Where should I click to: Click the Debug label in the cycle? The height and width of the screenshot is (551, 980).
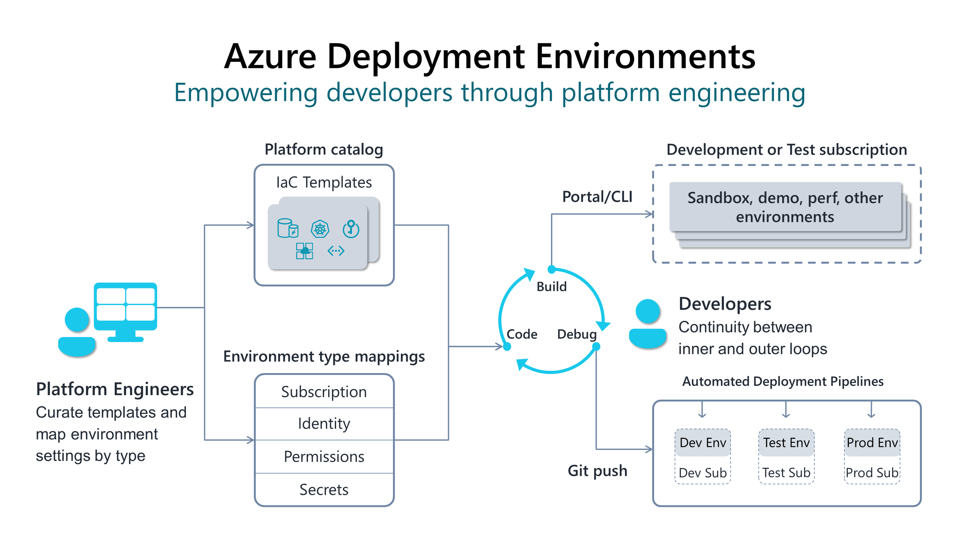577,334
